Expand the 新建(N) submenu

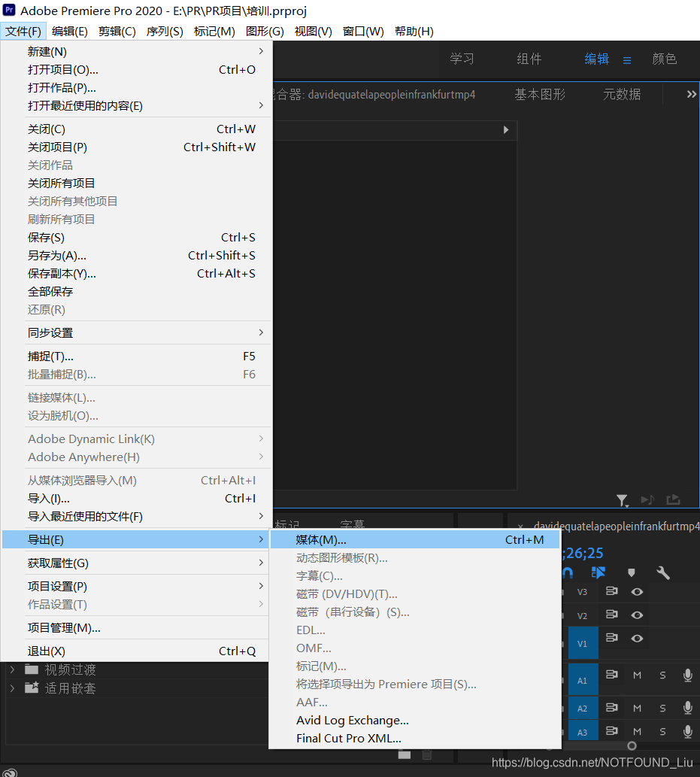tap(136, 52)
